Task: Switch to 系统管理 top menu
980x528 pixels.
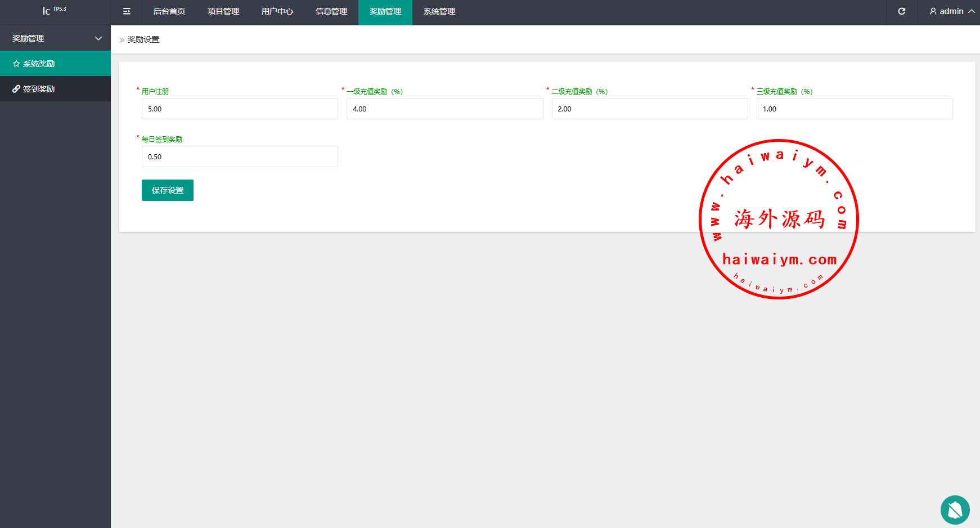Action: pyautogui.click(x=439, y=11)
